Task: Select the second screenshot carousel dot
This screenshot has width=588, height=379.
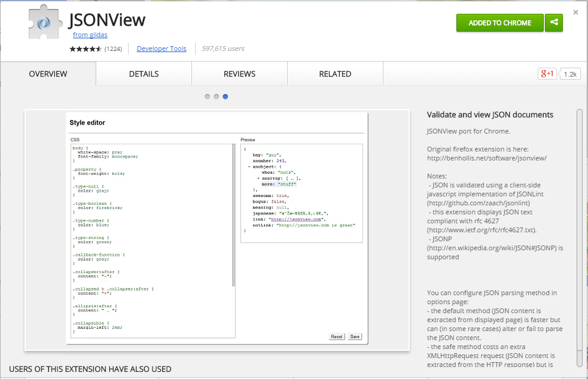Action: click(217, 97)
